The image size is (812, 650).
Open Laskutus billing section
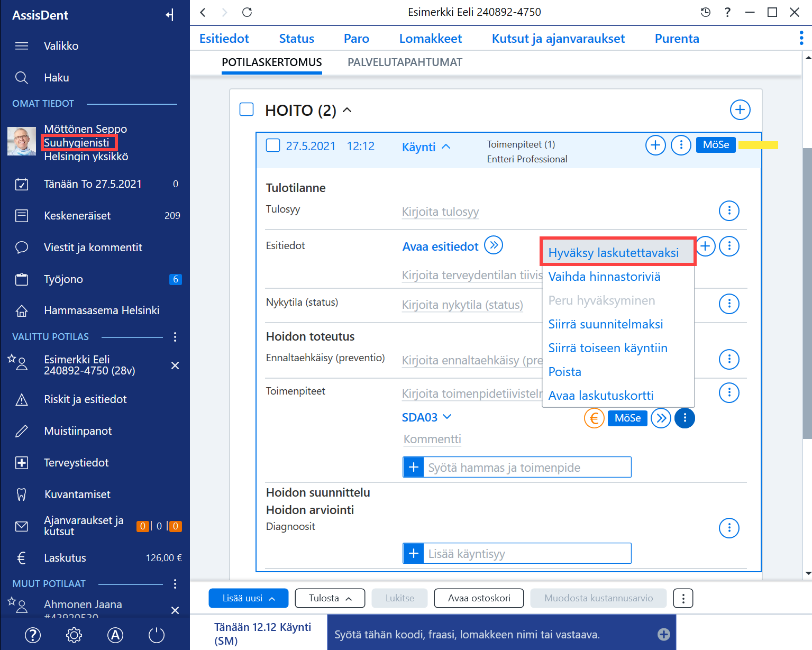65,558
